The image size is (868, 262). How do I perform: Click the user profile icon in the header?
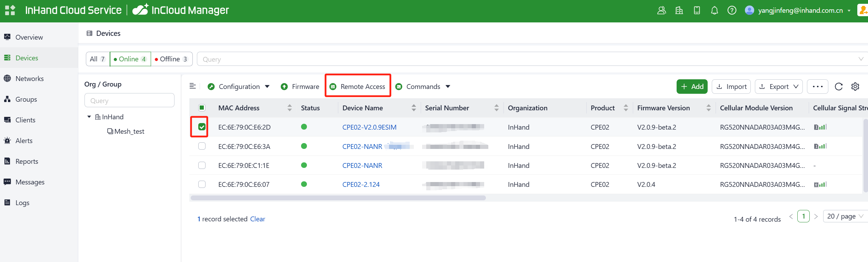coord(661,11)
